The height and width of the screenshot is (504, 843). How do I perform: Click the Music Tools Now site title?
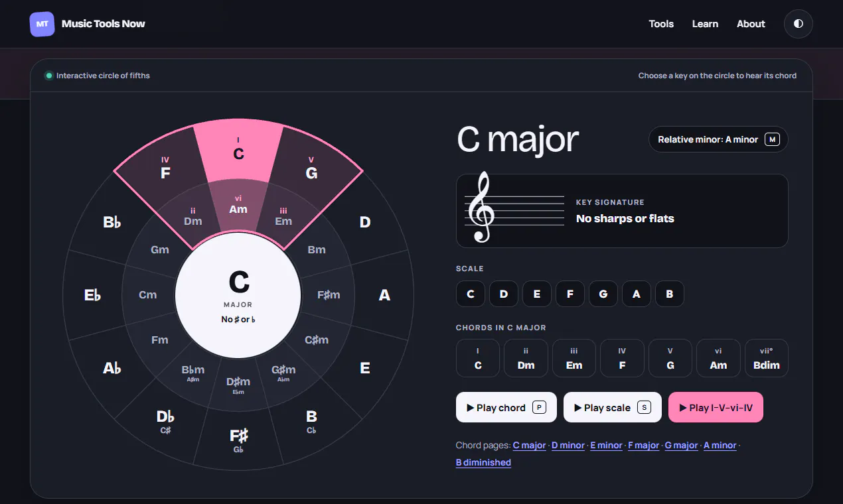103,24
